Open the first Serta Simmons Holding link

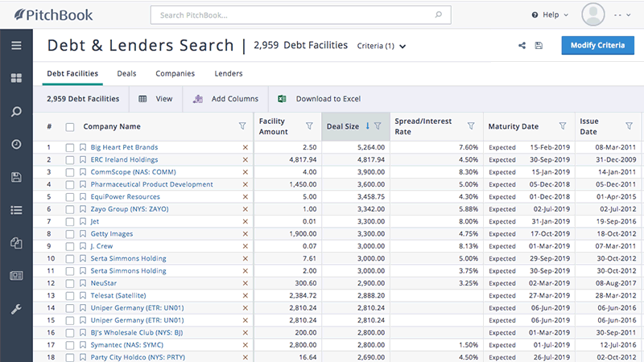(128, 258)
